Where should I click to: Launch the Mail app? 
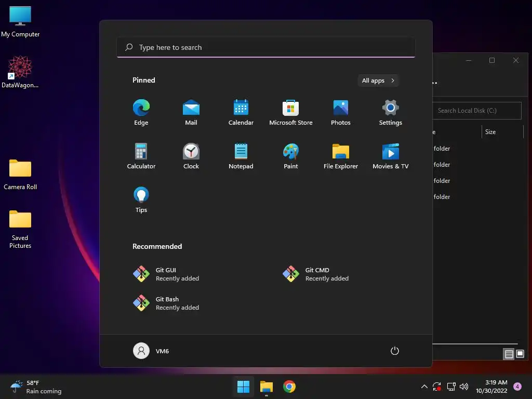(191, 112)
